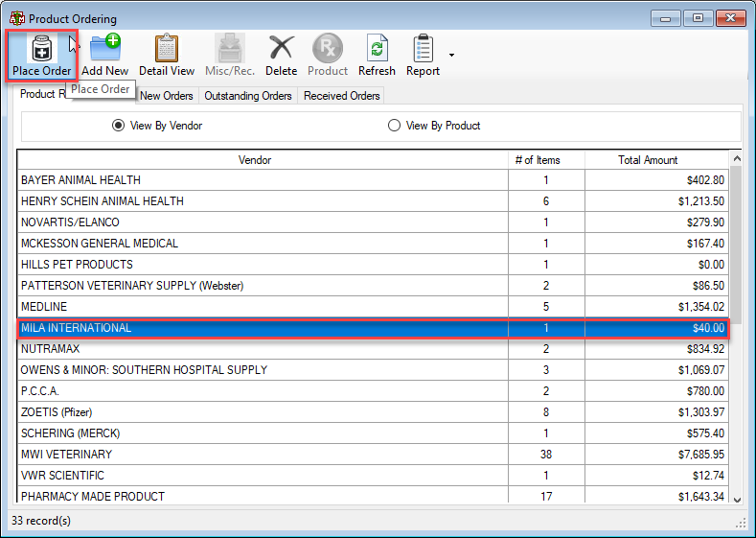Click the $1,213.50 total amount cell
Screen dimensions: 756x538
point(656,201)
